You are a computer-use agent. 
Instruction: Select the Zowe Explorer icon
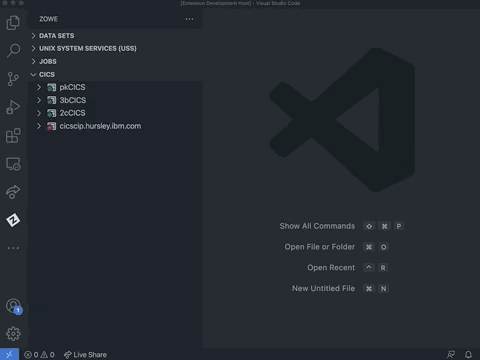[x=13, y=220]
